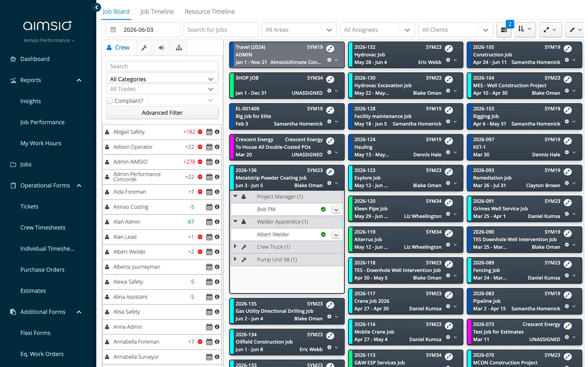Open the link icon on job 2026-124 Hauling
This screenshot has height=367, width=588.
[449, 141]
